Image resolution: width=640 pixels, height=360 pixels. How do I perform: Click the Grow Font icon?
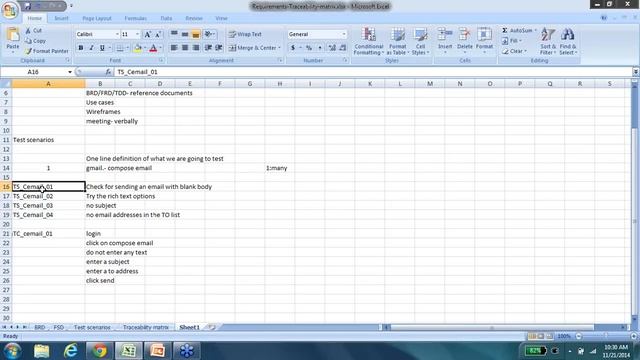tap(147, 35)
